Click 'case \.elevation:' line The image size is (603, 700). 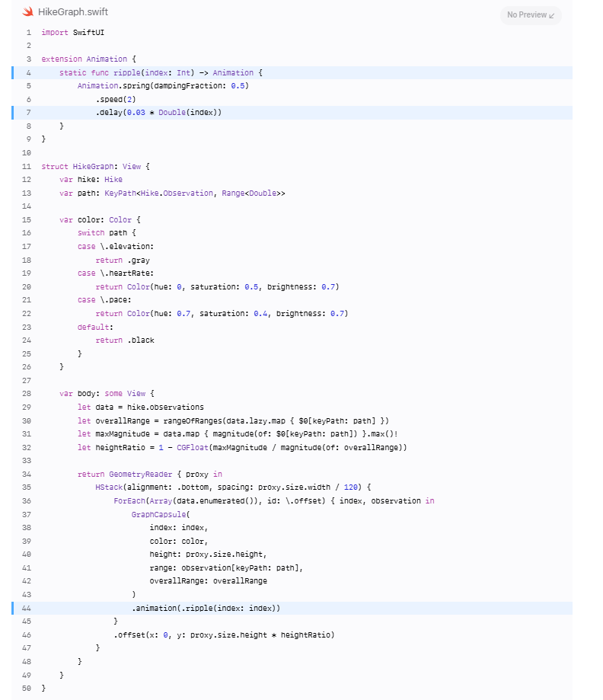click(116, 247)
